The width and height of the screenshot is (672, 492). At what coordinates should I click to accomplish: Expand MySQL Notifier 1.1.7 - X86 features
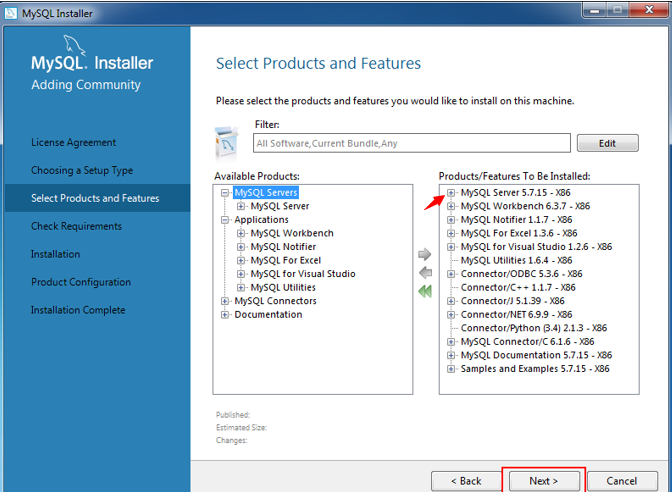450,220
